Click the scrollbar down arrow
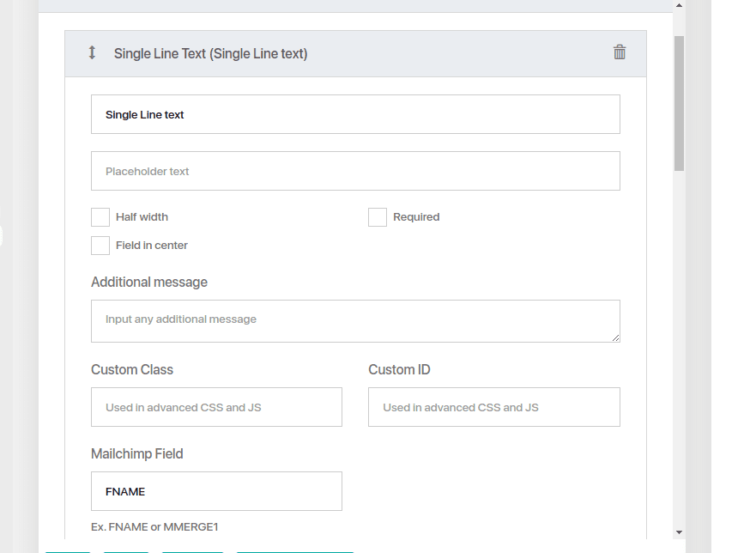Image resolution: width=756 pixels, height=553 pixels. click(x=679, y=532)
